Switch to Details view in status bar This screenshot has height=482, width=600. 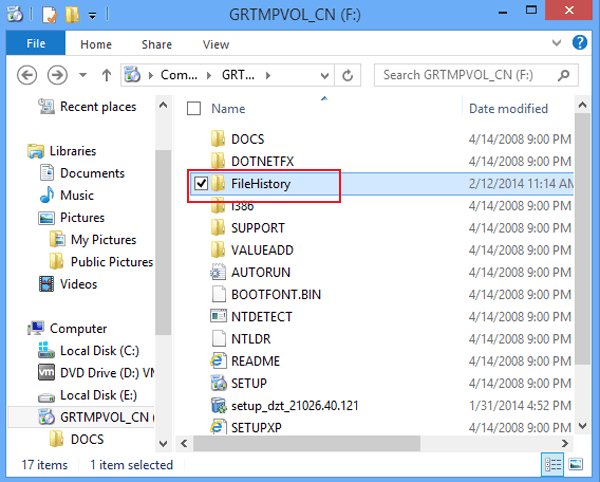point(553,464)
